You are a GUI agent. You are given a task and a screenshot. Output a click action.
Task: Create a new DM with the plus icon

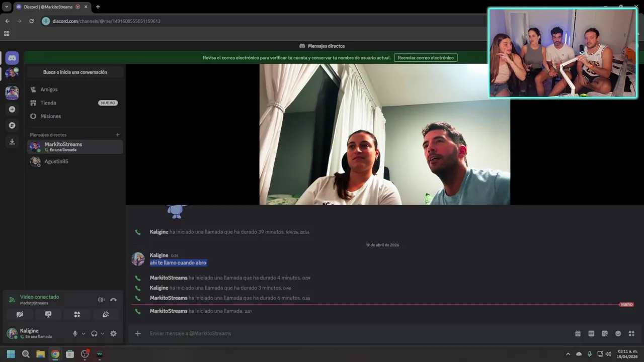click(118, 135)
